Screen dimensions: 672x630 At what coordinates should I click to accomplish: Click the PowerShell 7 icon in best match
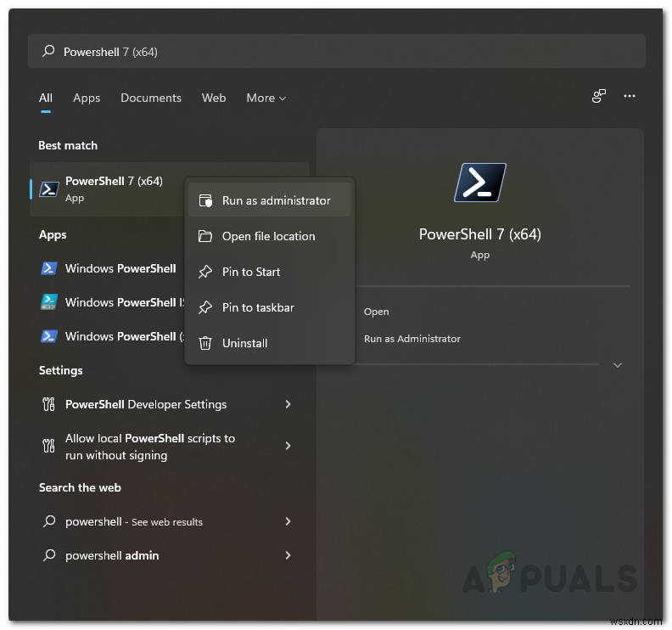[49, 189]
